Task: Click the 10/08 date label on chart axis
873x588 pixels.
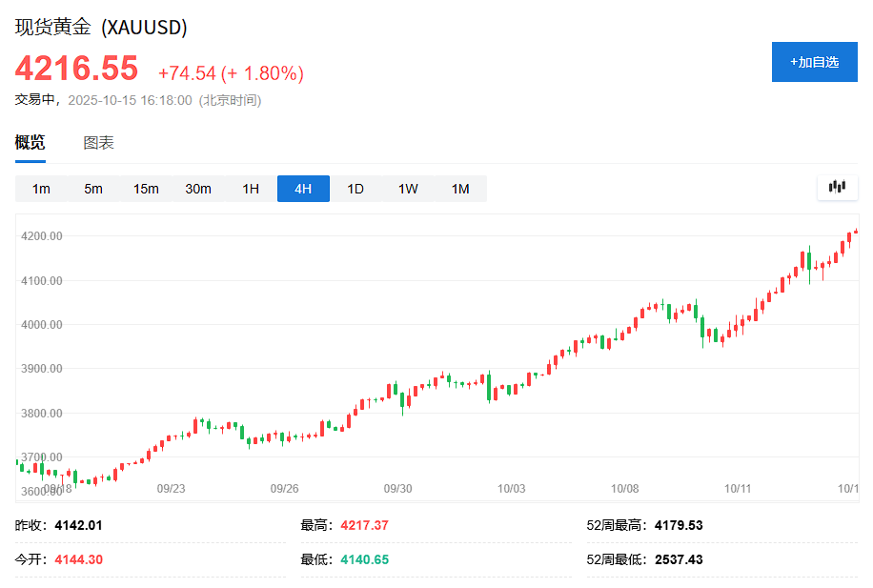Action: (x=624, y=487)
